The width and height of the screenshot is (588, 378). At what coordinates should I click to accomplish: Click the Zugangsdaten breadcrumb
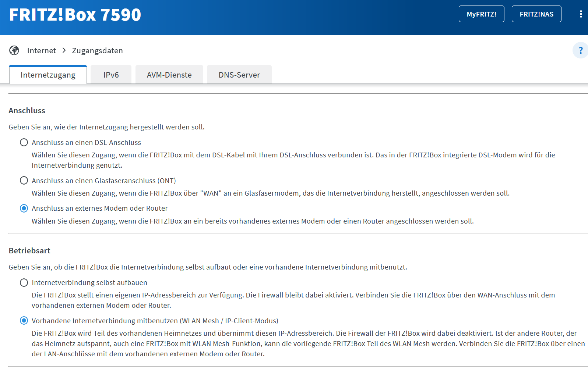tap(98, 51)
